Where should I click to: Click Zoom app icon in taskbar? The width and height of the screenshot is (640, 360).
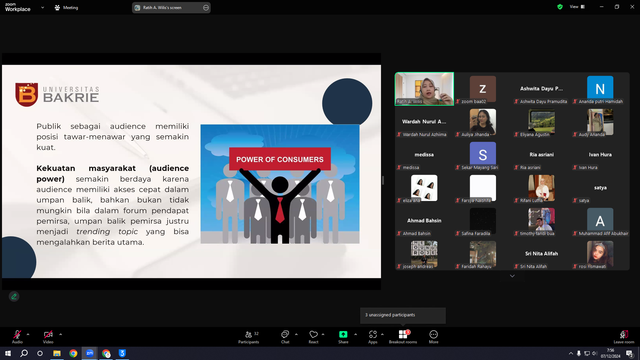point(89,353)
